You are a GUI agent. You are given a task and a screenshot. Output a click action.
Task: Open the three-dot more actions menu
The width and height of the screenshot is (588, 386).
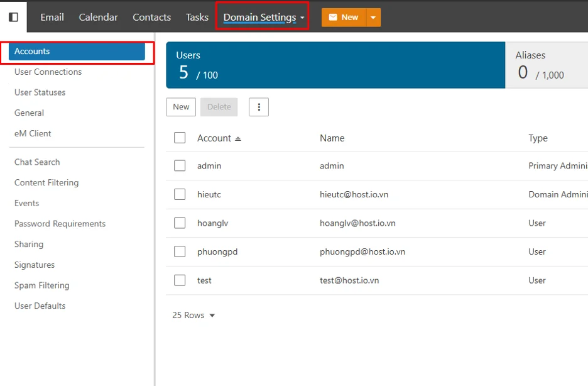point(259,108)
